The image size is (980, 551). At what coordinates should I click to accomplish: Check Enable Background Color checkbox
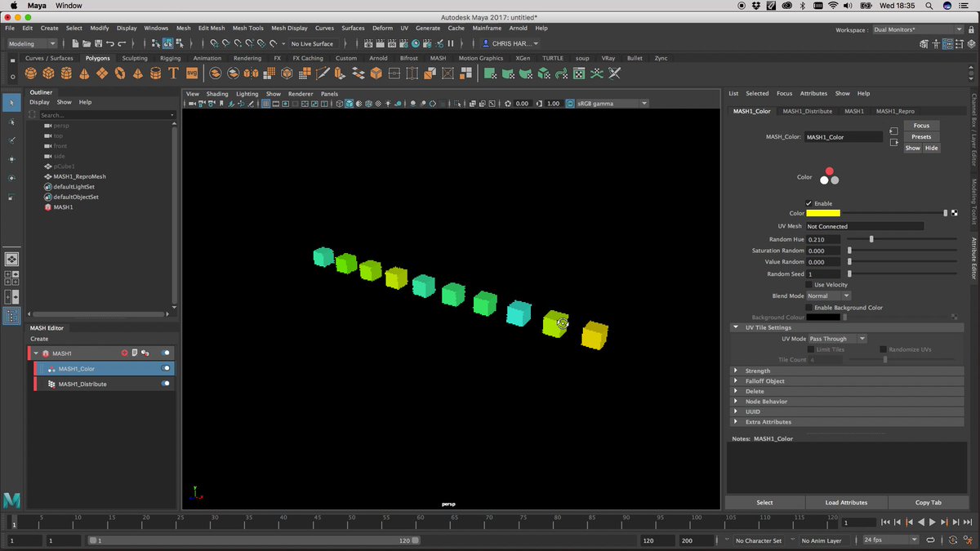coord(809,308)
